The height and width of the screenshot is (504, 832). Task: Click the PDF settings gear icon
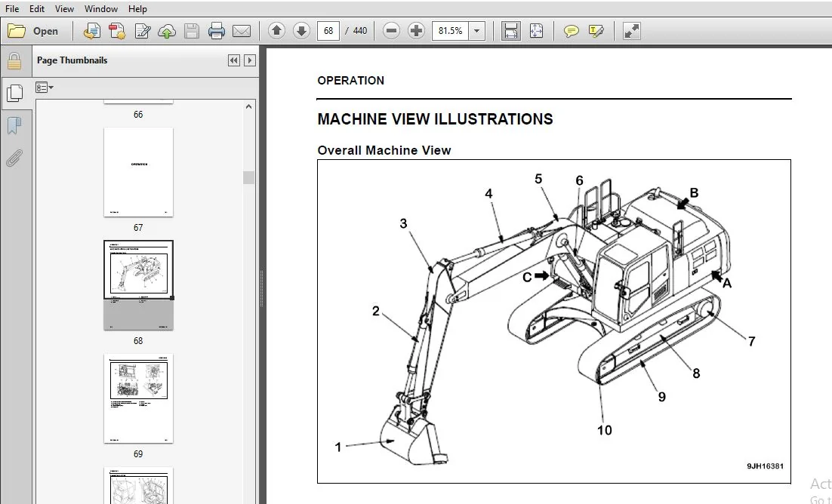pyautogui.click(x=117, y=31)
